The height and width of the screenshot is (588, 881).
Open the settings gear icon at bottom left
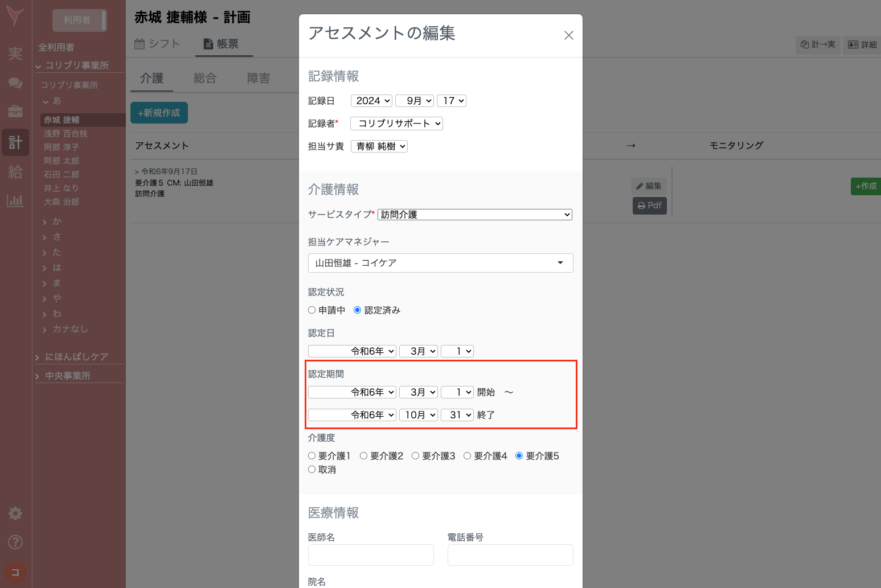pyautogui.click(x=15, y=513)
